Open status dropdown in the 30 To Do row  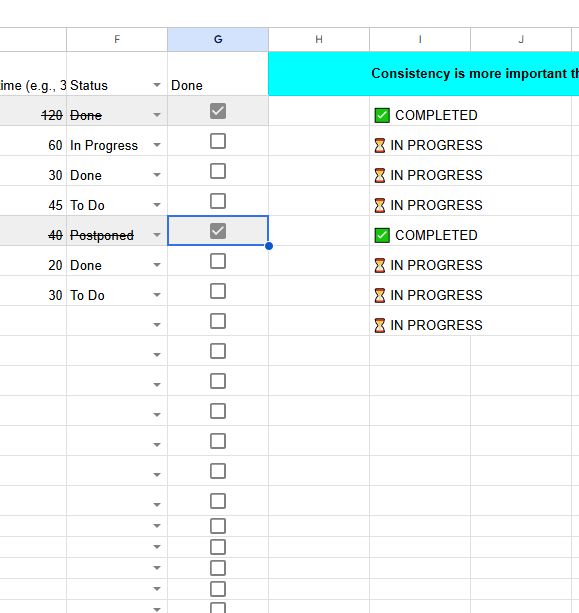[x=157, y=295]
